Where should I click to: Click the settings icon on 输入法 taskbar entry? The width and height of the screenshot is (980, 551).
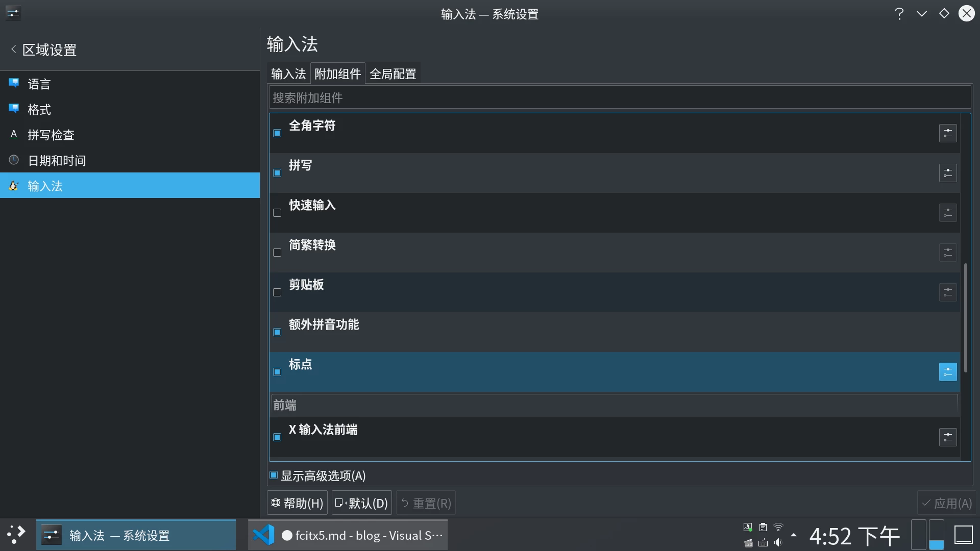pyautogui.click(x=51, y=535)
